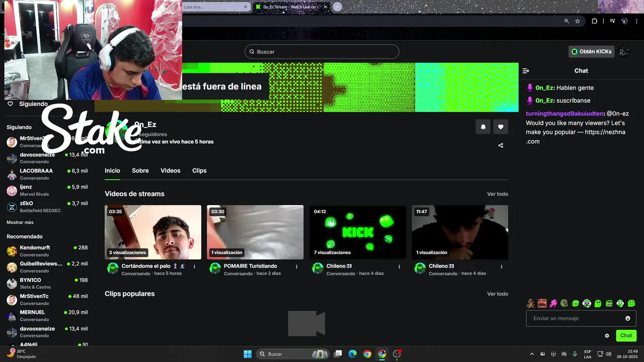The image size is (644, 362).
Task: Click the Siguiendo heart heading in sidebar
Action: click(28, 104)
